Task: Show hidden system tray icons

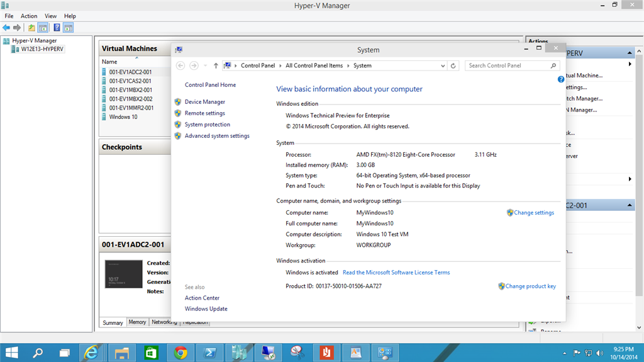Action: (564, 353)
